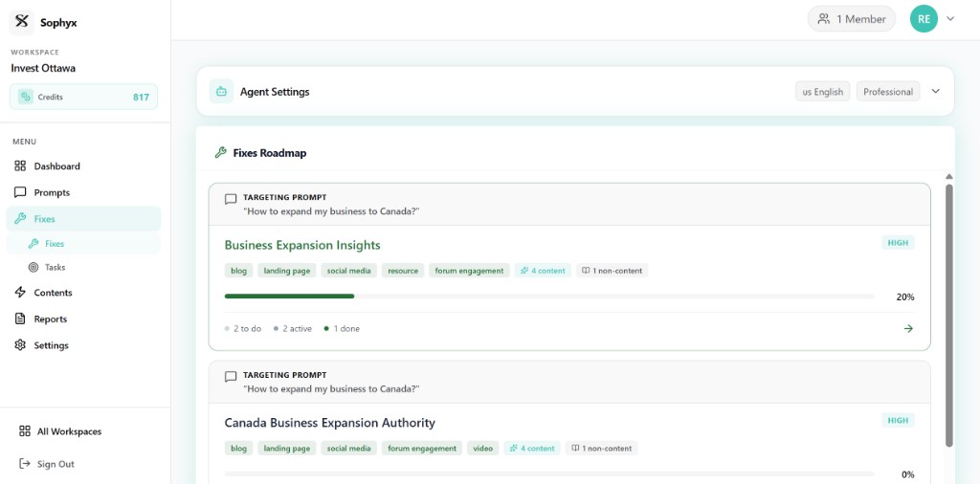Screen dimensions: 980x484
Task: Click the Tasks target icon
Action: click(x=33, y=267)
